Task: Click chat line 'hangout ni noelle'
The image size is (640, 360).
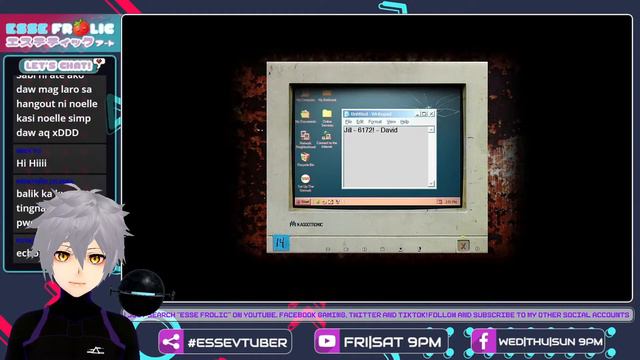Action: click(57, 104)
